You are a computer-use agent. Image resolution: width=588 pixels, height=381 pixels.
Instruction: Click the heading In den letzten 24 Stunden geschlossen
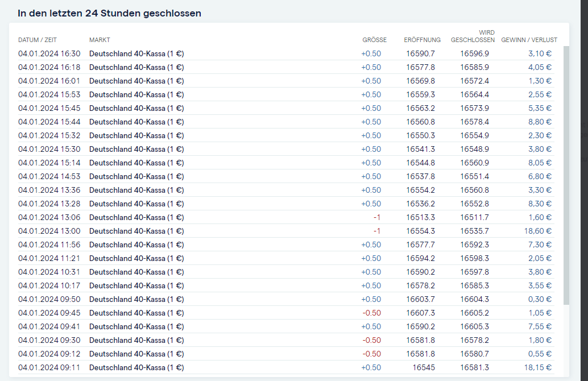tap(110, 13)
